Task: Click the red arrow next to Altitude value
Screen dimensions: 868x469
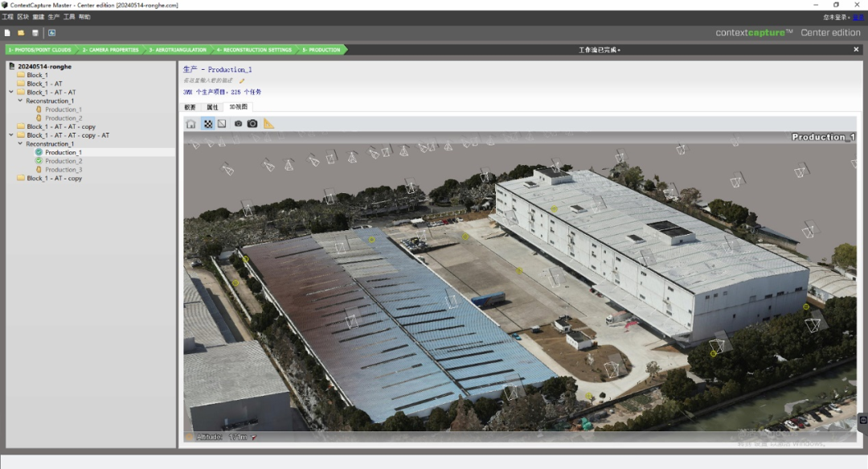Action: 253,438
